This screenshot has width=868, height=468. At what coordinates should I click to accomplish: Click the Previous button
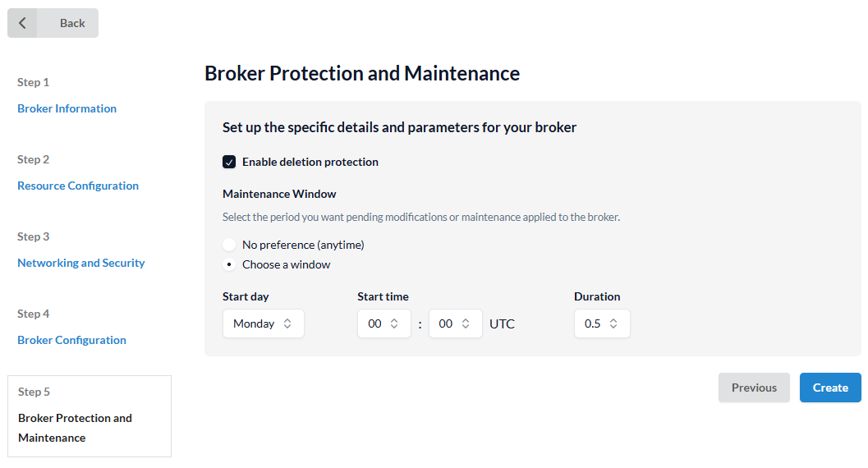click(x=754, y=388)
